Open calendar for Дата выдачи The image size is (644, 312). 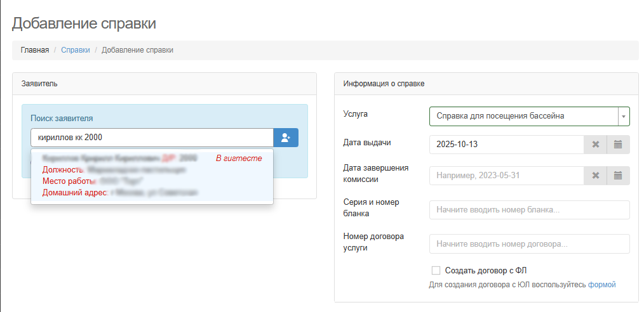click(618, 145)
